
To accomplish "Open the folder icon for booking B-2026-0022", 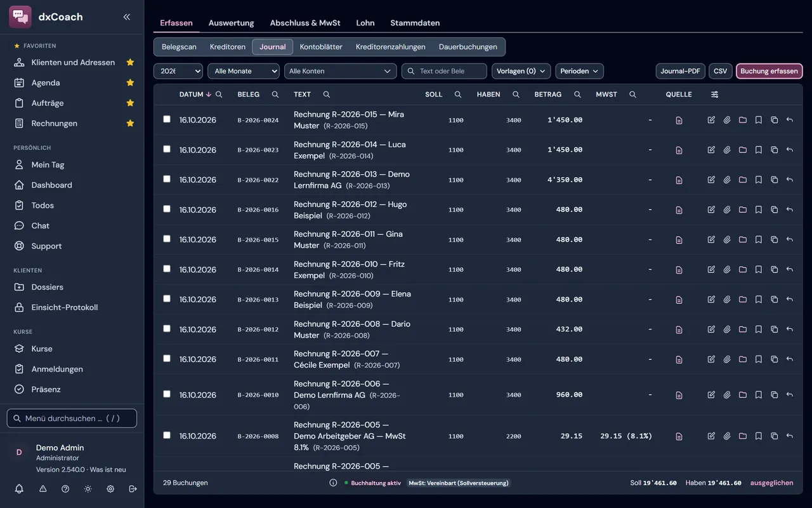I will [743, 180].
